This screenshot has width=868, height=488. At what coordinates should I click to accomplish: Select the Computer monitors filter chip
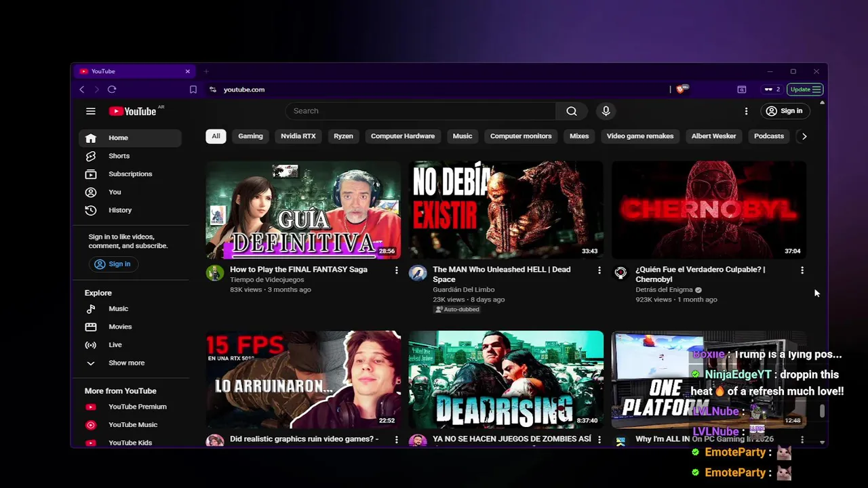point(521,136)
